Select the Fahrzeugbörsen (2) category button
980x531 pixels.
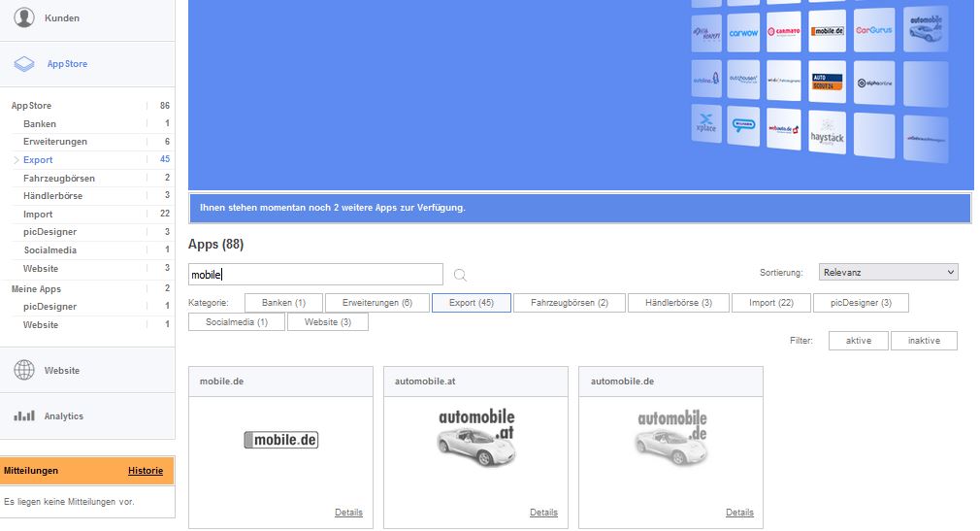(570, 303)
